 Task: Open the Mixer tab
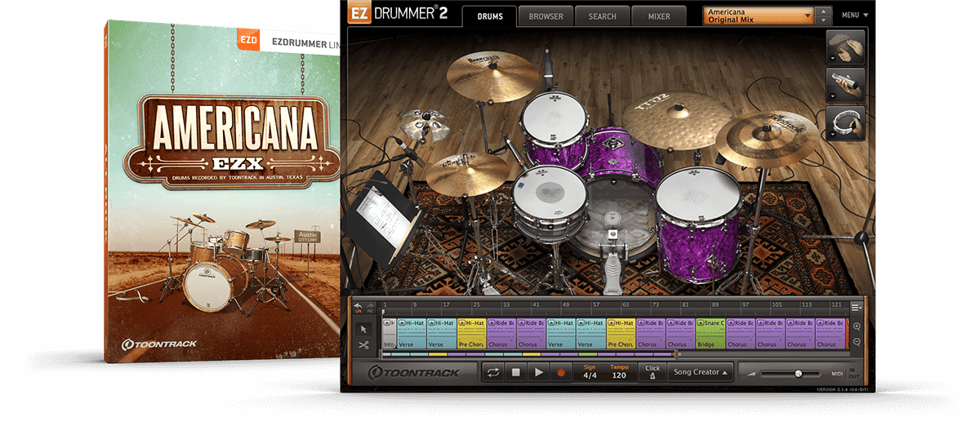point(659,16)
